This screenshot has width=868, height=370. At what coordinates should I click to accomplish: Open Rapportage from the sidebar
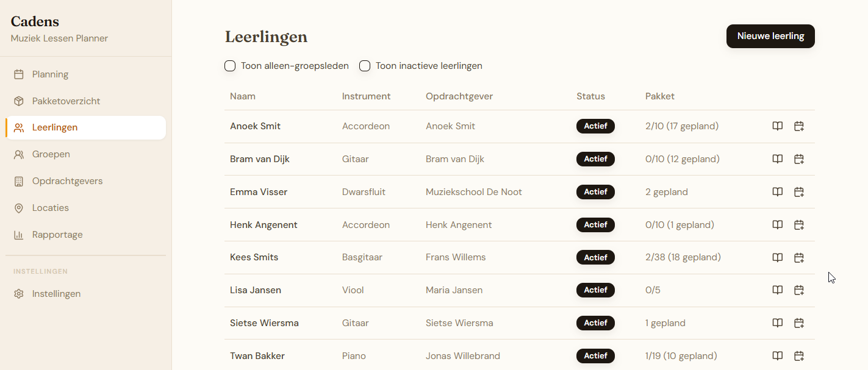(57, 235)
